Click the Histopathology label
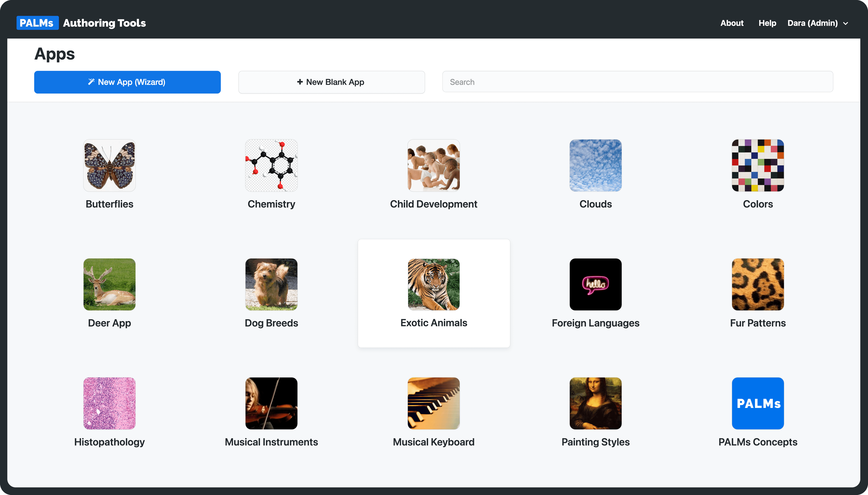Image resolution: width=868 pixels, height=495 pixels. (109, 442)
